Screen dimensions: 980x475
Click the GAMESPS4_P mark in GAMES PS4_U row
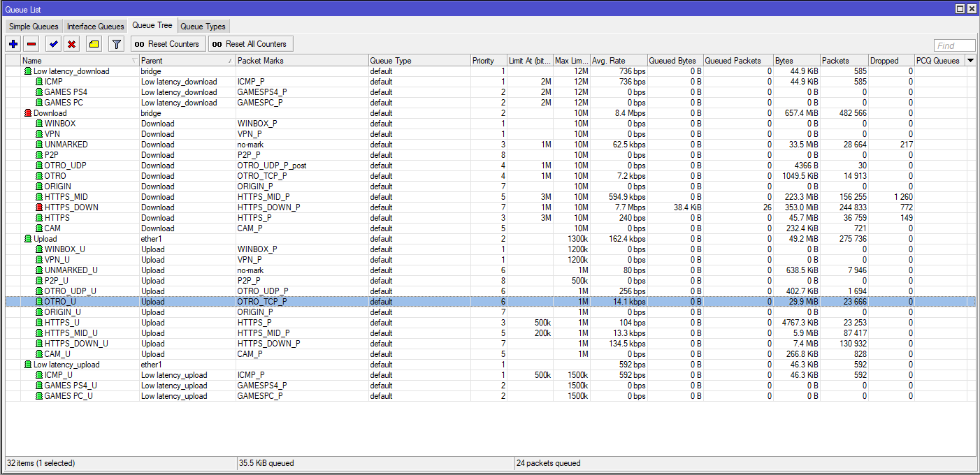tap(302, 386)
